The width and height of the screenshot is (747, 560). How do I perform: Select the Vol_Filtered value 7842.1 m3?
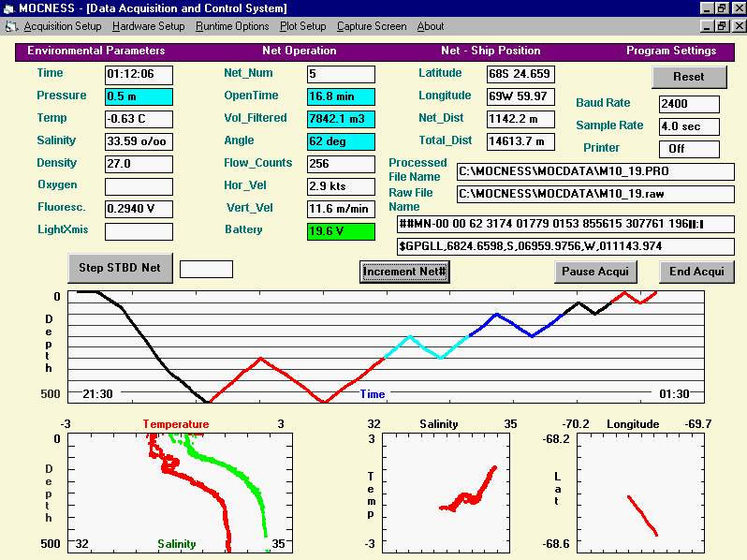pyautogui.click(x=341, y=119)
